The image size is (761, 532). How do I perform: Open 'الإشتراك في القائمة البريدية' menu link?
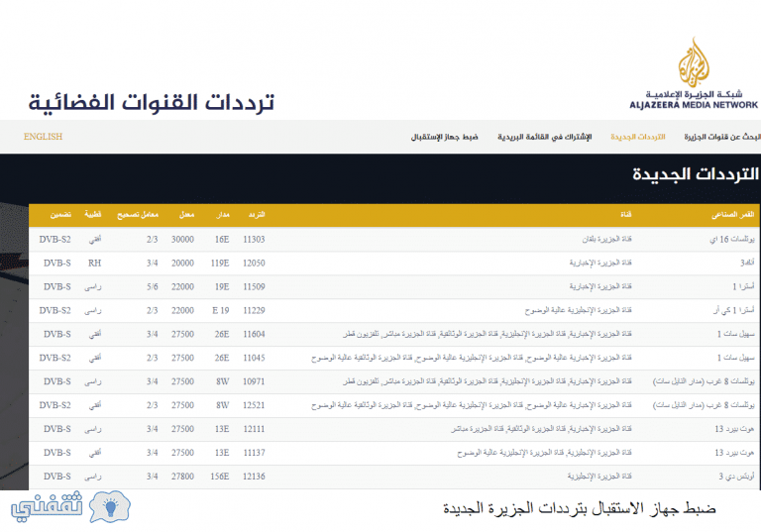[x=545, y=137]
